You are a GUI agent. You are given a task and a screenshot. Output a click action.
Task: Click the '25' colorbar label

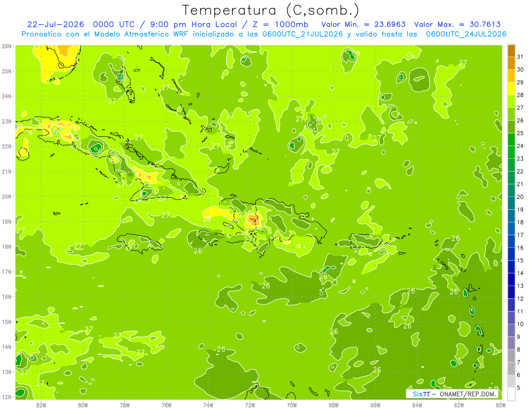(520, 133)
